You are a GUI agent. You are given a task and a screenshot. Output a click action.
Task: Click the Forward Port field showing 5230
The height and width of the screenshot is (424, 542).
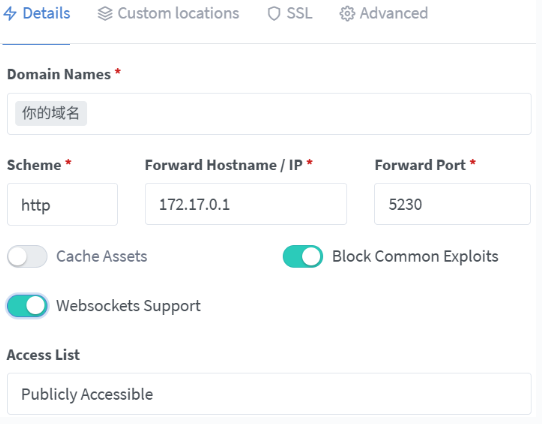452,204
